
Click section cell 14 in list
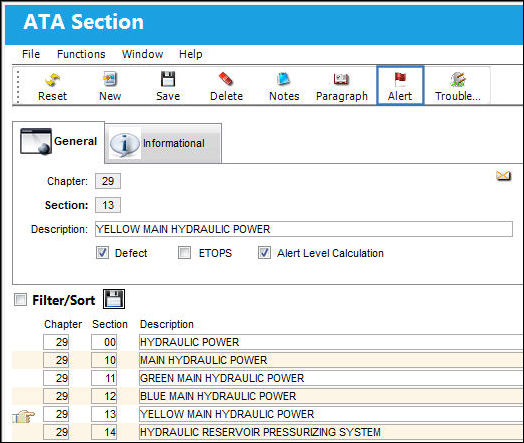pos(104,432)
